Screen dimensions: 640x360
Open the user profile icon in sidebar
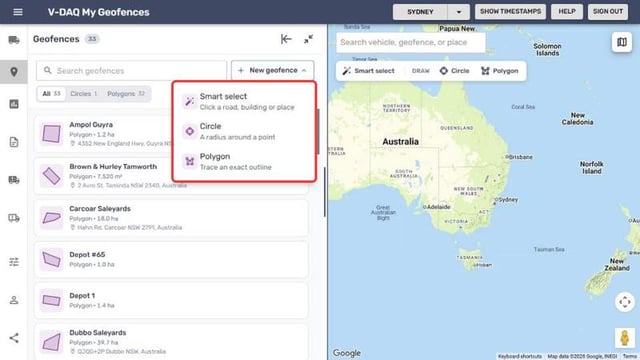(14, 300)
